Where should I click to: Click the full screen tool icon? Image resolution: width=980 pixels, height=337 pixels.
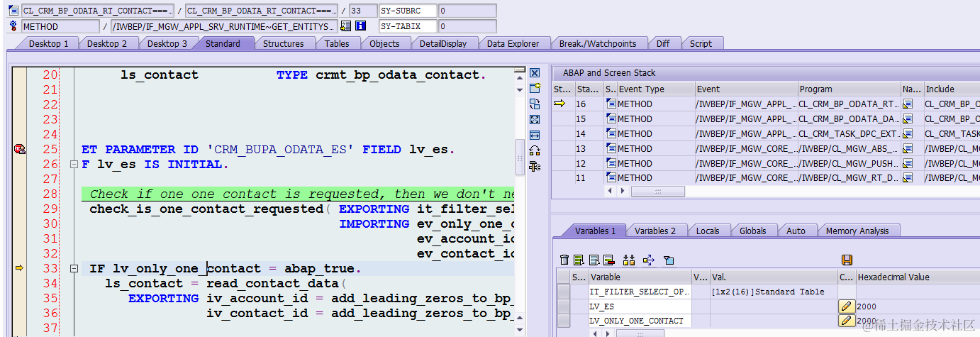tap(535, 119)
